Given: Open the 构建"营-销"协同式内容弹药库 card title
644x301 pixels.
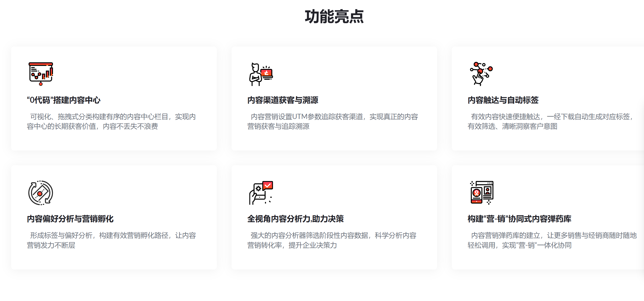Looking at the screenshot, I should [x=520, y=219].
